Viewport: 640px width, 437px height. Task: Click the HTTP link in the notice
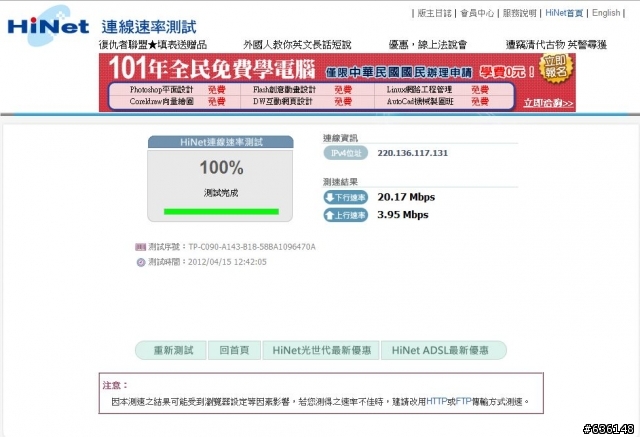(x=437, y=401)
